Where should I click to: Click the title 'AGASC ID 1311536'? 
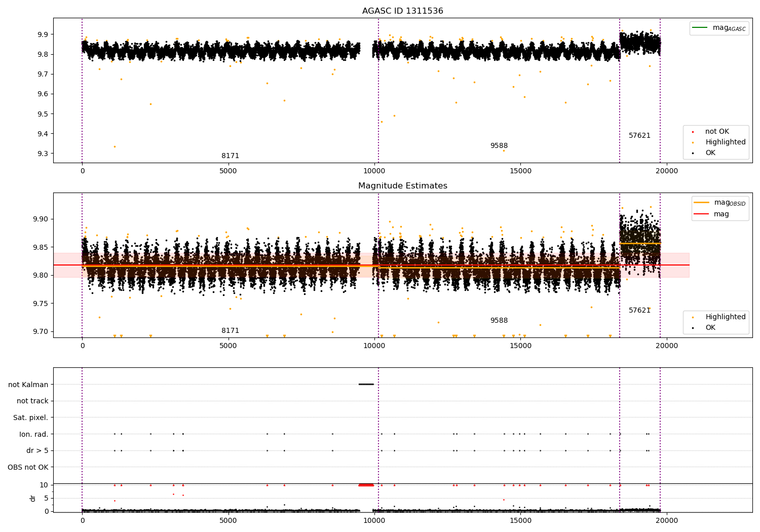click(403, 11)
